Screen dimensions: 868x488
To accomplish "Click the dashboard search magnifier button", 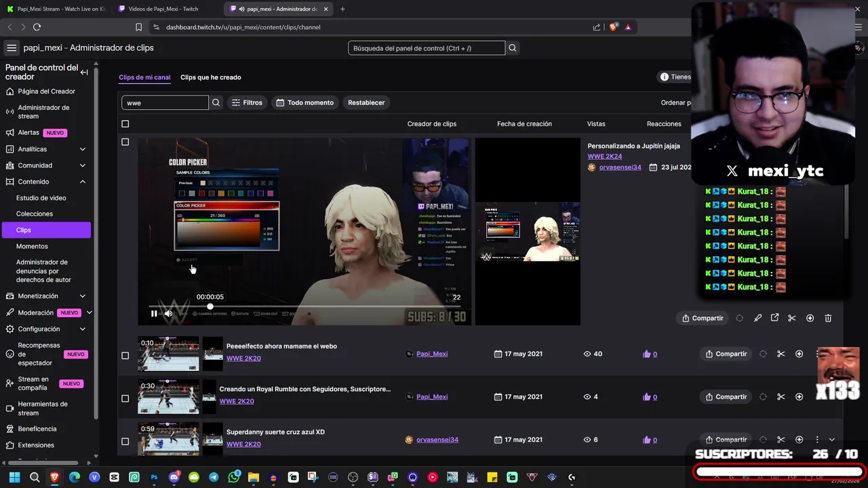I will 513,48.
